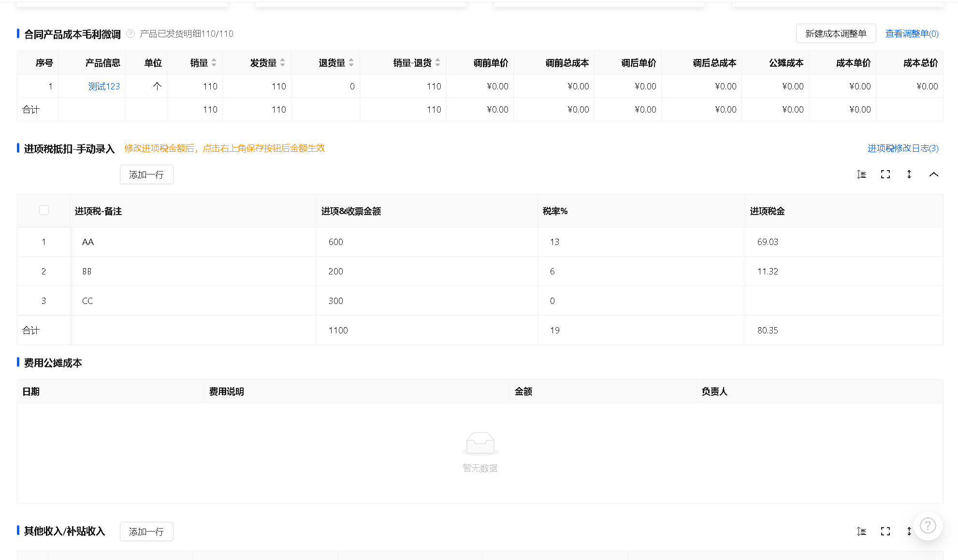The height and width of the screenshot is (560, 958).
Task: Click the floating help question mark button
Action: [928, 526]
